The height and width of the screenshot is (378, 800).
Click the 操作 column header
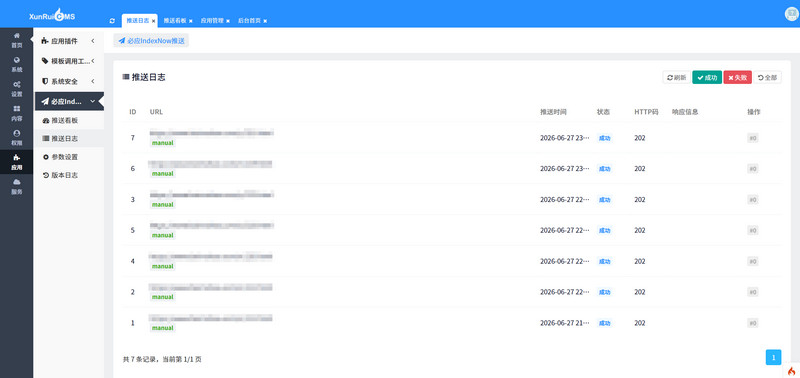click(754, 112)
